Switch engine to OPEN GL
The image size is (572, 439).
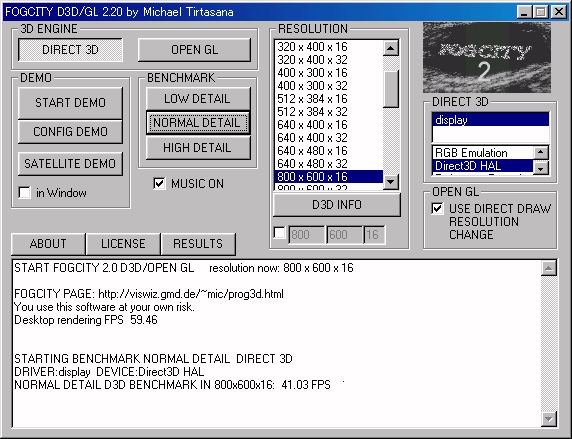(x=194, y=50)
